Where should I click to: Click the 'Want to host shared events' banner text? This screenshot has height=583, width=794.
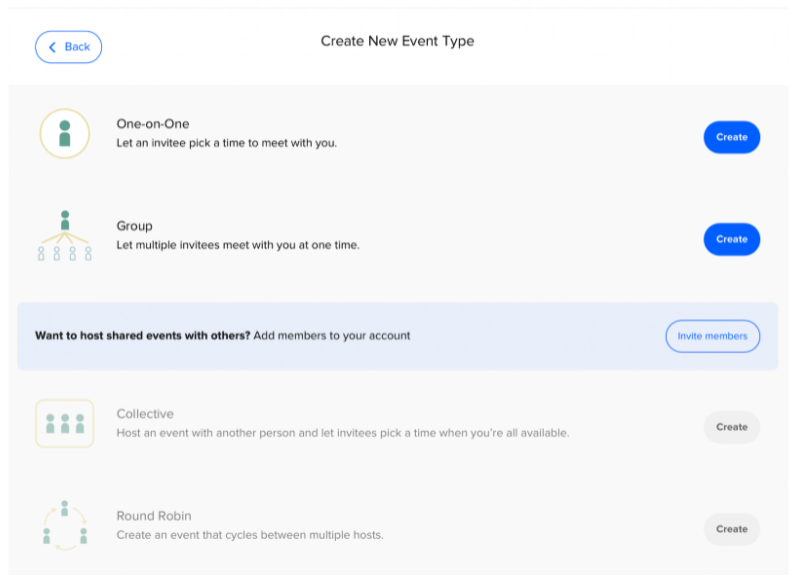(x=143, y=335)
